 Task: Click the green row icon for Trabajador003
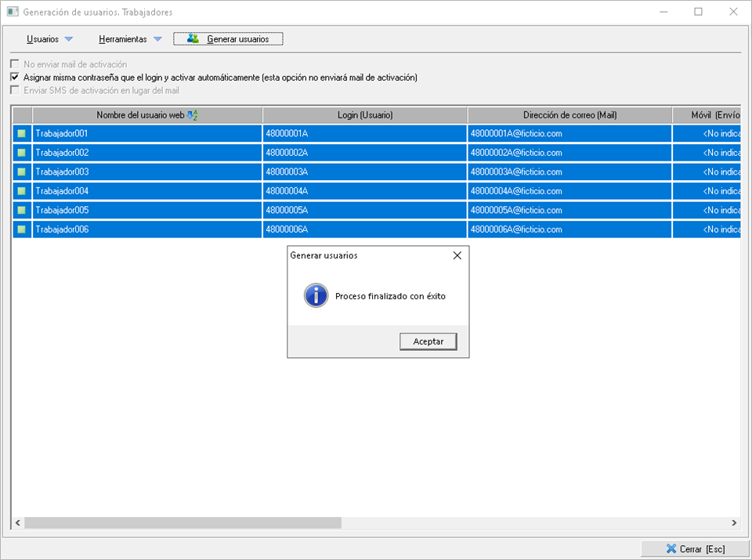tap(22, 172)
